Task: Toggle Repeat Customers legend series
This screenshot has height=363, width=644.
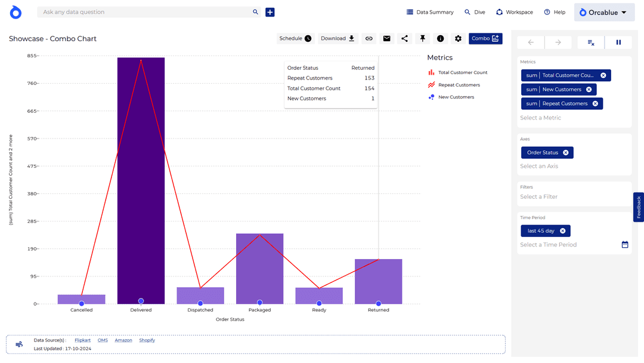Action: (459, 85)
